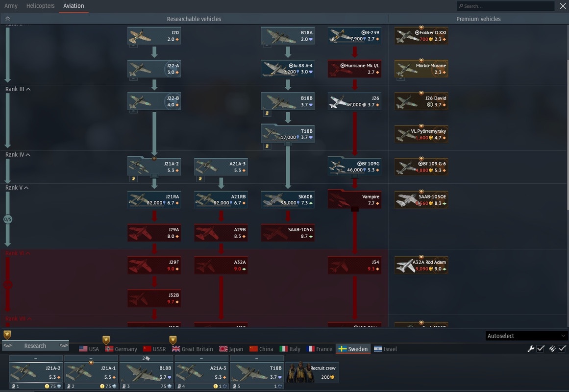This screenshot has width=569, height=392.
Task: Select the Ju 88 A-4 bomber card
Action: point(288,69)
